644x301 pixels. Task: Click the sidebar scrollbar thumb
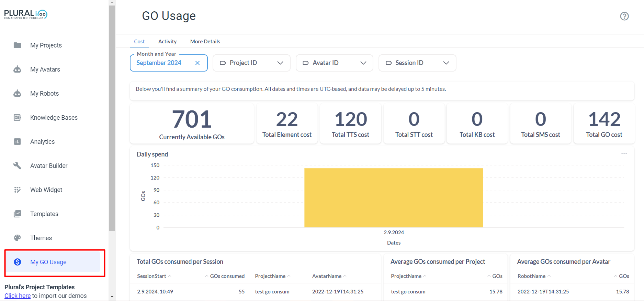coord(112,118)
